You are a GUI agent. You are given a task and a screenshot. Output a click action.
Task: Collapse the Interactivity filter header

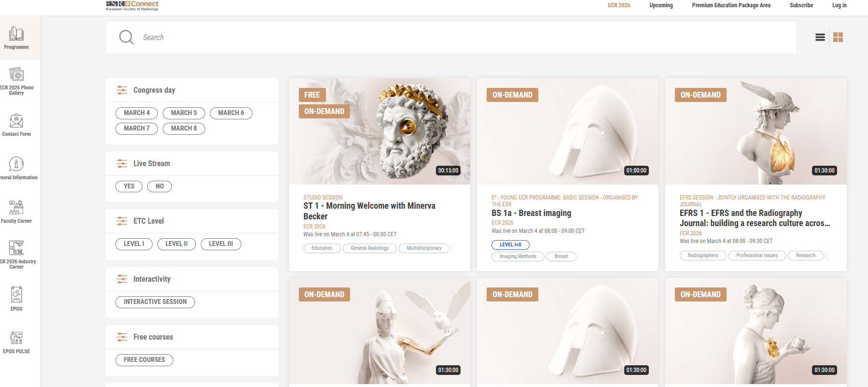[152, 279]
